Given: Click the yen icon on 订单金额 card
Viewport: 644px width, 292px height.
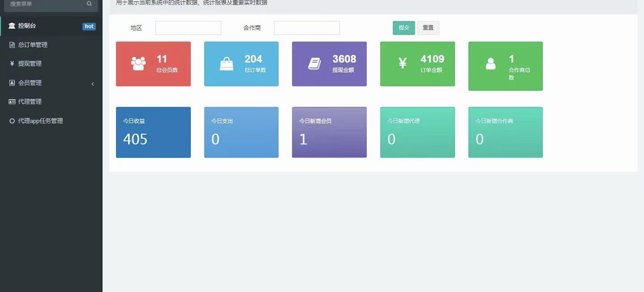Looking at the screenshot, I should pos(403,63).
